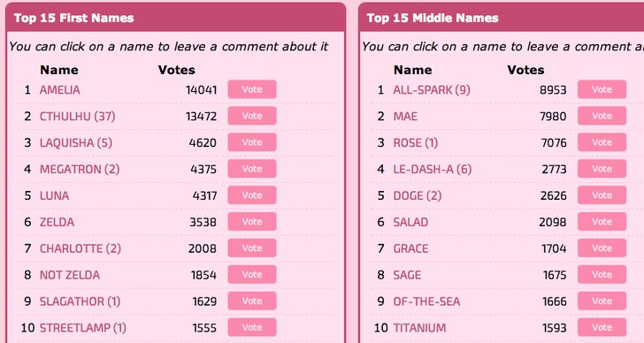Viewport: 644px width, 343px height.
Task: Cast a vote for DOGE middle name
Action: coord(602,195)
